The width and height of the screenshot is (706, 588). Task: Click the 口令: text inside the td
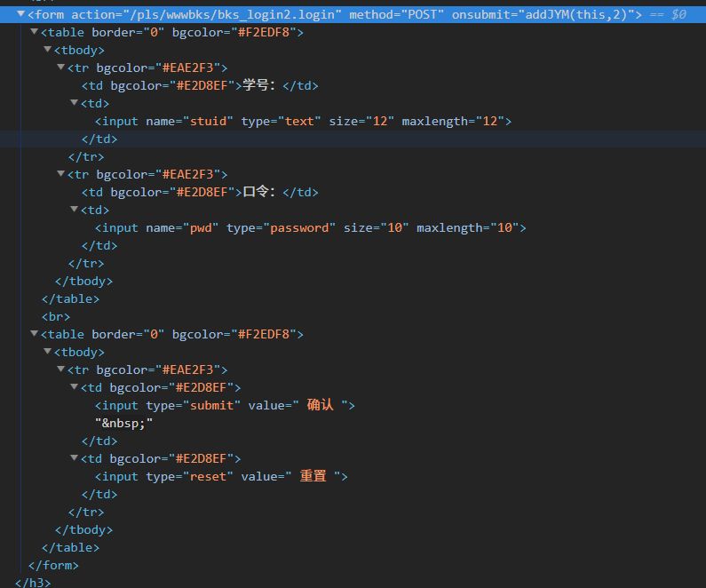click(x=259, y=192)
